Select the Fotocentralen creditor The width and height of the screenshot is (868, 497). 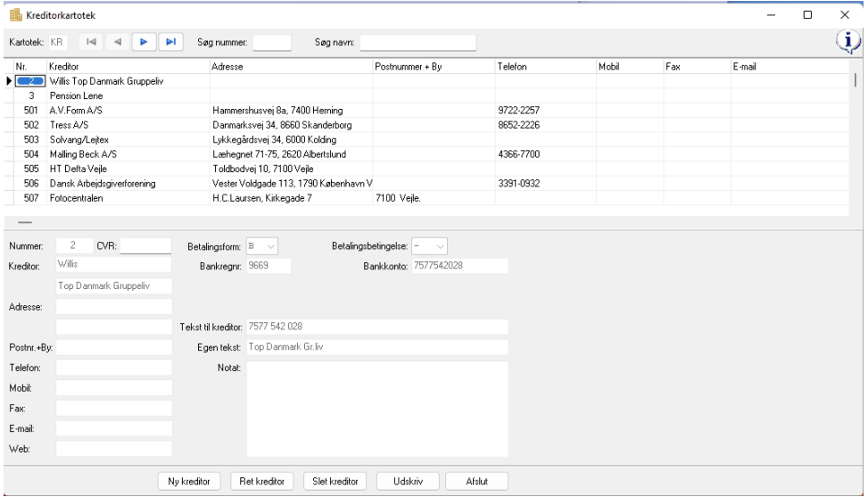pos(426,198)
